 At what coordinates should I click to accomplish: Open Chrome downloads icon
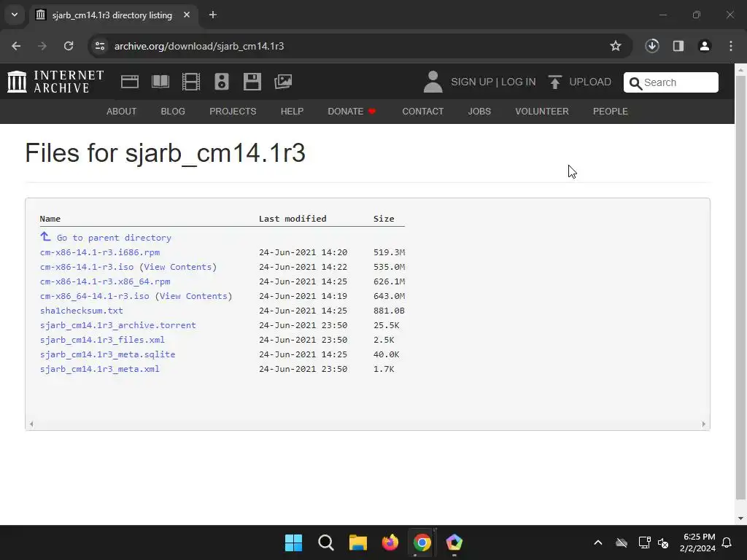(x=652, y=46)
